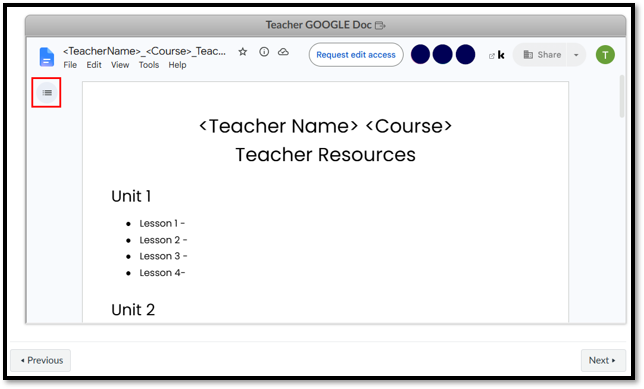Click the 'Teacher Resources' title line

325,155
